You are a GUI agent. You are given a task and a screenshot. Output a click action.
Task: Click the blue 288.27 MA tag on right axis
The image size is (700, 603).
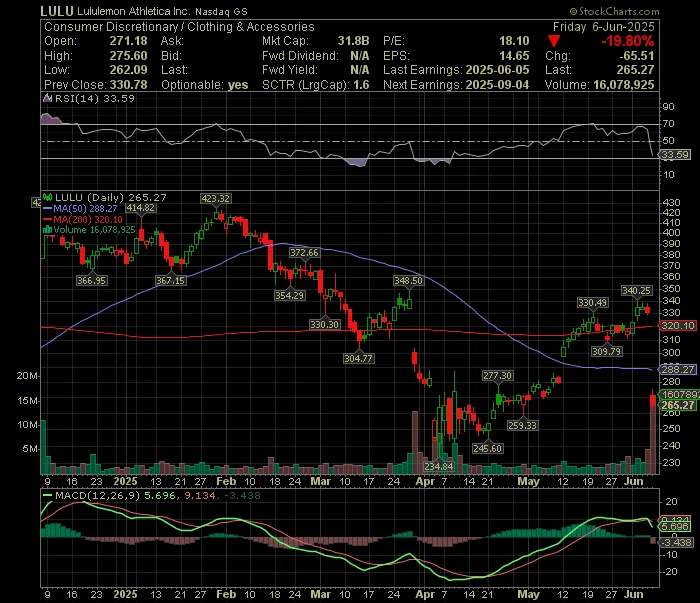tap(678, 370)
